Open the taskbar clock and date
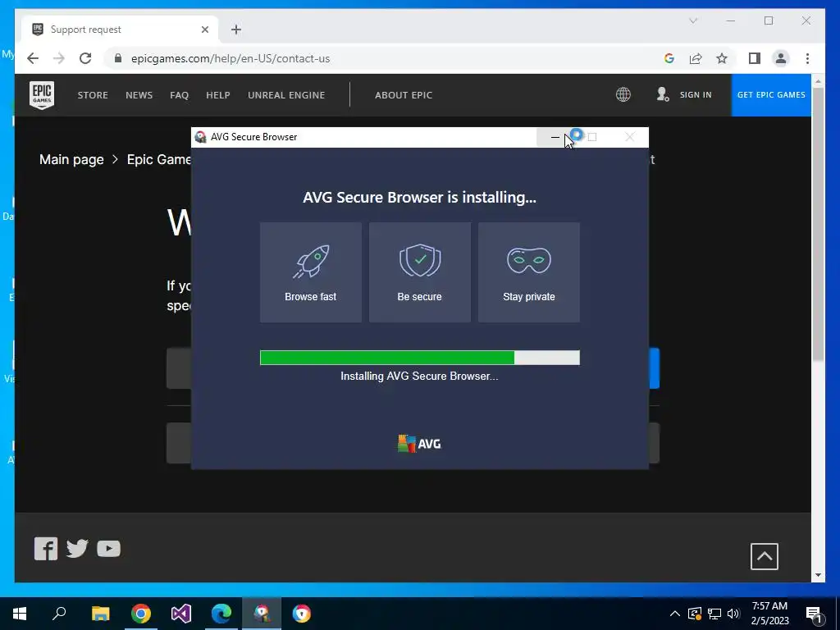The width and height of the screenshot is (840, 630). 769,614
